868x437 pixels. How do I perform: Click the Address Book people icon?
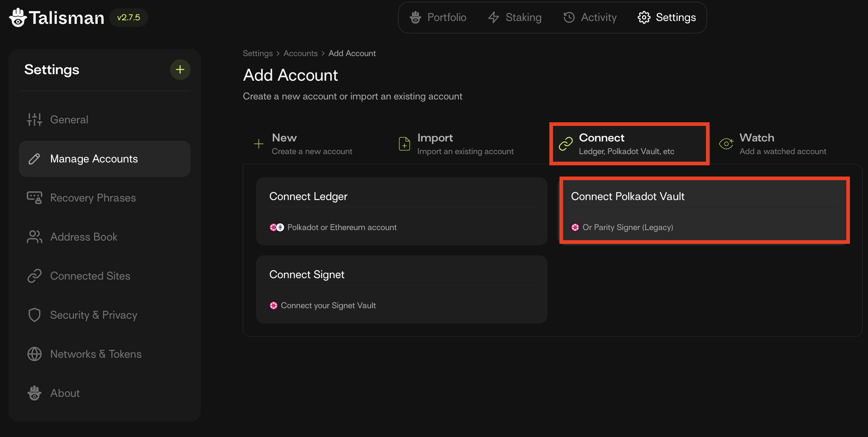point(34,237)
